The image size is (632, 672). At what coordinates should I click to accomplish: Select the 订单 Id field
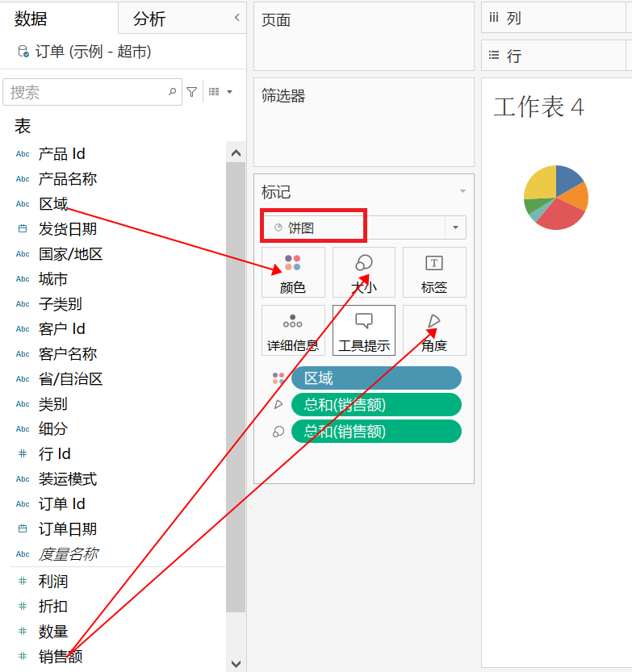pos(61,504)
